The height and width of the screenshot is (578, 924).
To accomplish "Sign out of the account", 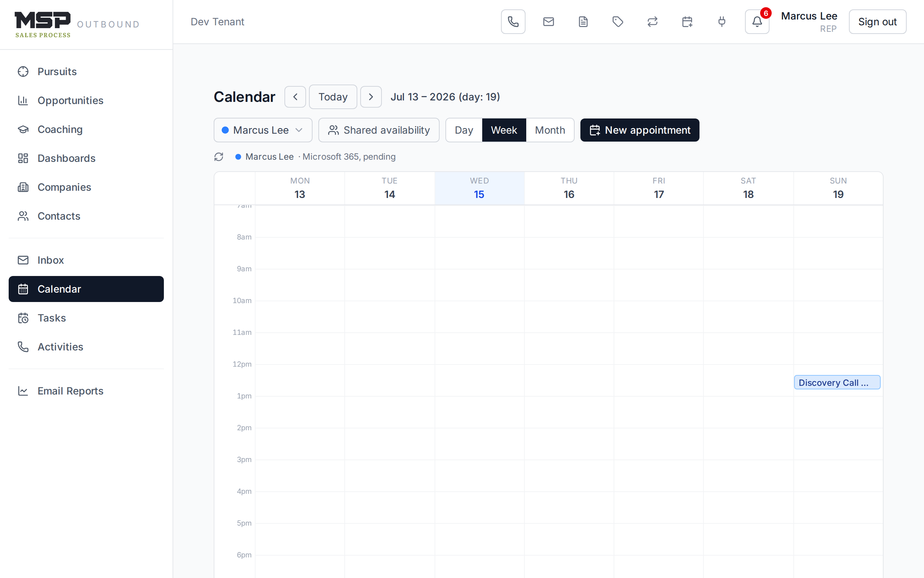I will (877, 22).
